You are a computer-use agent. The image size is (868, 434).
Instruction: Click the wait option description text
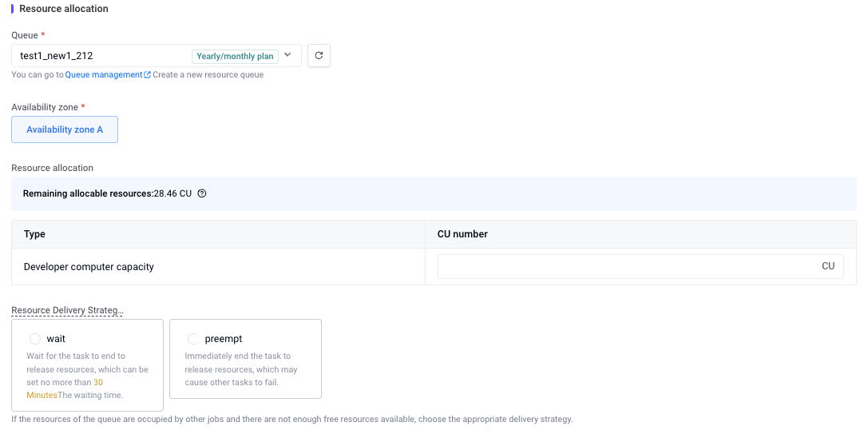[x=87, y=369]
